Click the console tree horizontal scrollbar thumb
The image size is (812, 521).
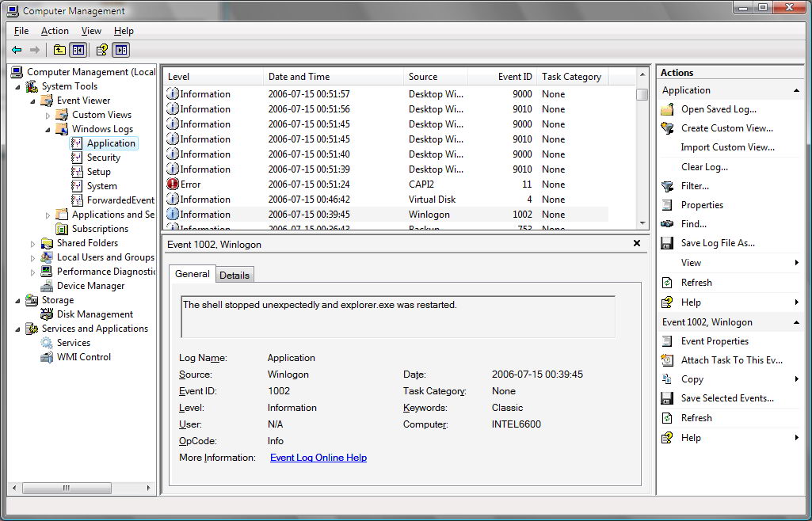(67, 488)
